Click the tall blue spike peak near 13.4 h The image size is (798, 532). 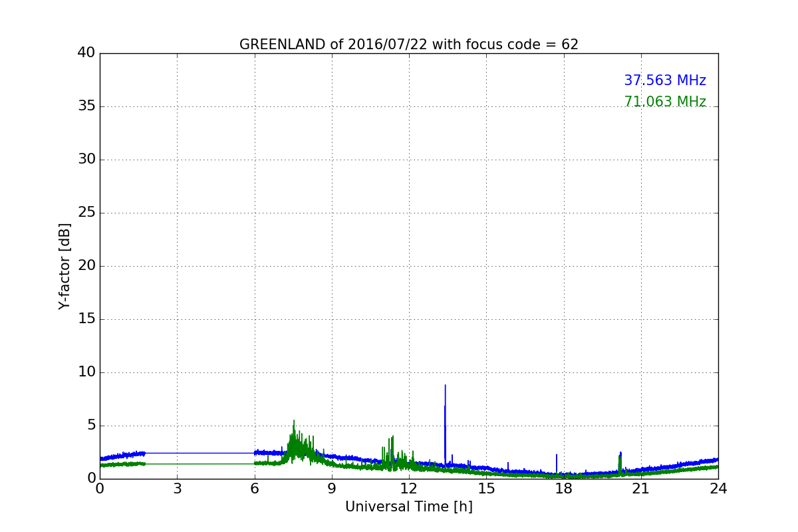click(445, 386)
